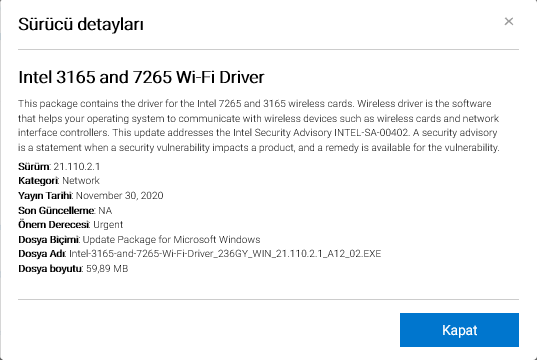Click 'Update Package for Microsoft Windows' text
The width and height of the screenshot is (537, 360).
[x=171, y=239]
